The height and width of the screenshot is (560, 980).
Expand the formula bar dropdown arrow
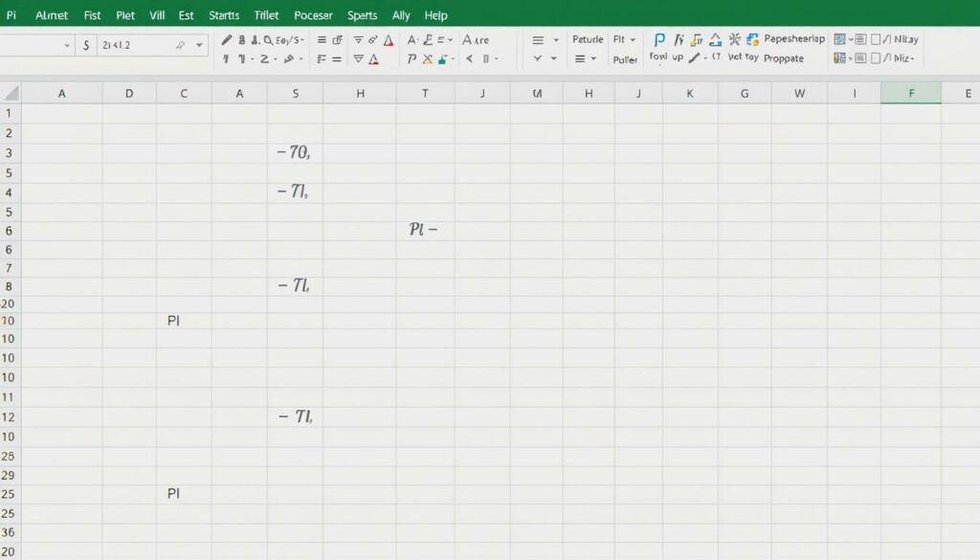199,45
